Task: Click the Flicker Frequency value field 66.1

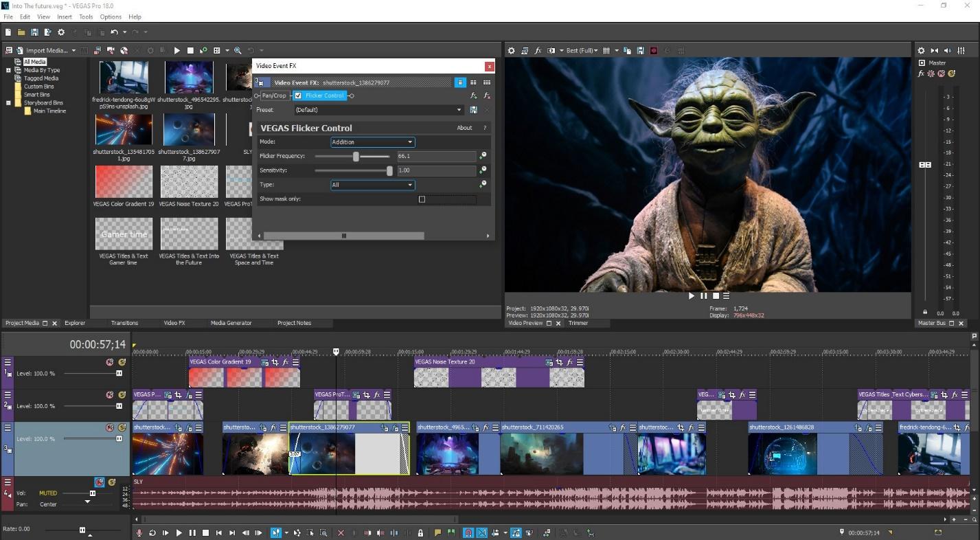Action: tap(436, 157)
